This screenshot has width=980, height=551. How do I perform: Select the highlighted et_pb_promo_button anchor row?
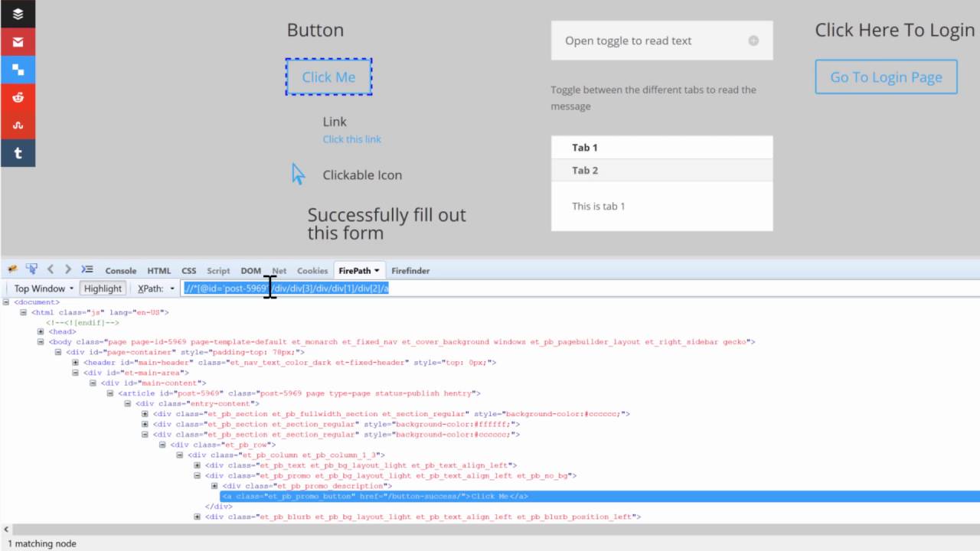pos(599,496)
